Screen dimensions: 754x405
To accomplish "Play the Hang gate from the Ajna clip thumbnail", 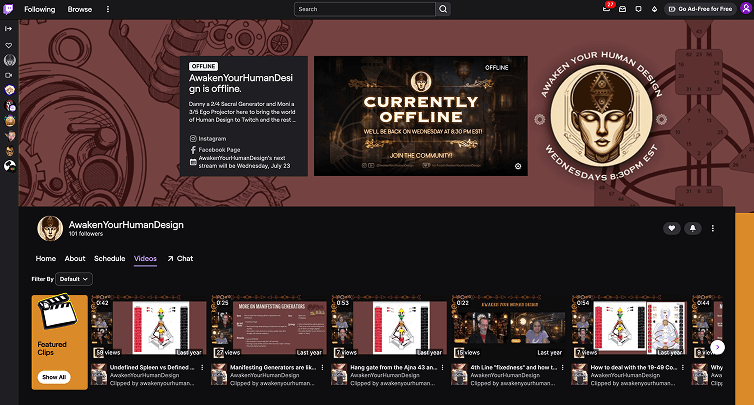I will coord(390,327).
